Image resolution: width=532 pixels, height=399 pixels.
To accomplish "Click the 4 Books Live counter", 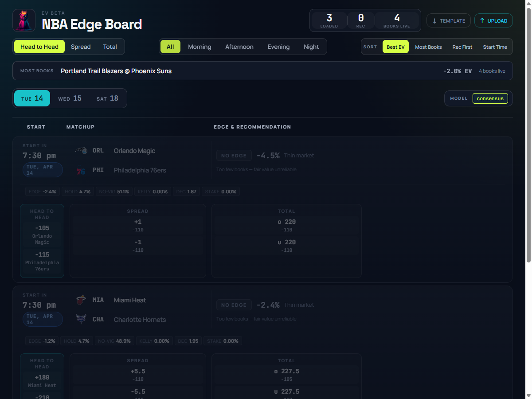I will [397, 20].
